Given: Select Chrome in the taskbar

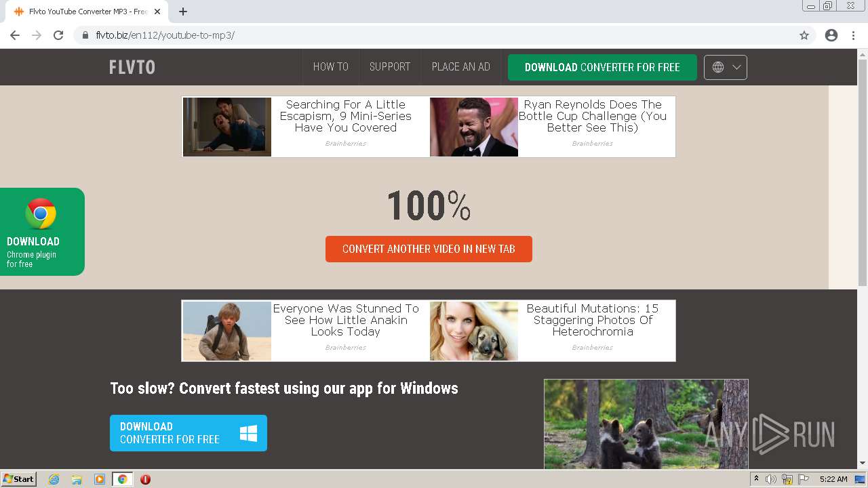Looking at the screenshot, I should pyautogui.click(x=122, y=479).
